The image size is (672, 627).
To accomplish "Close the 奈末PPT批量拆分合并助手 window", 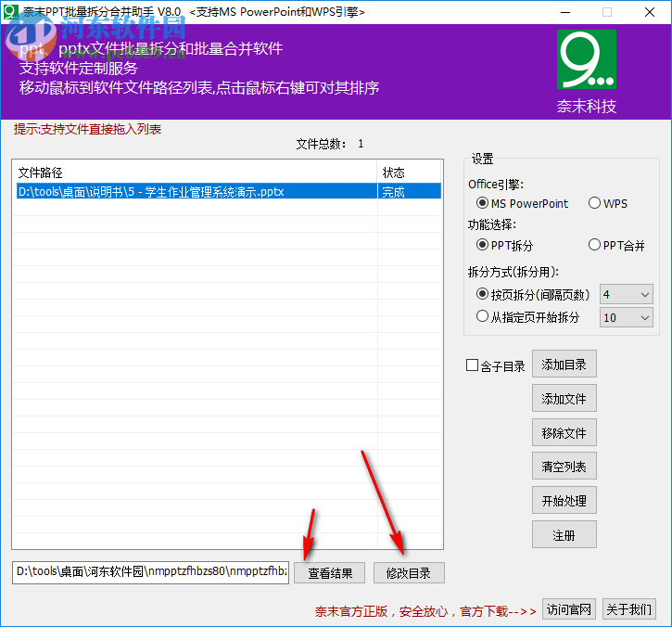I will click(x=649, y=12).
